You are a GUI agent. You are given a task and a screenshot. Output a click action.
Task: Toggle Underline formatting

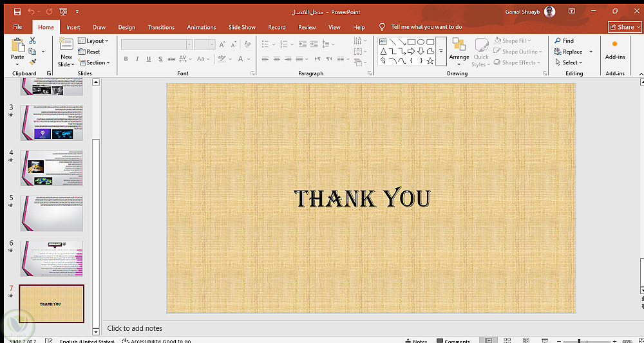[149, 59]
